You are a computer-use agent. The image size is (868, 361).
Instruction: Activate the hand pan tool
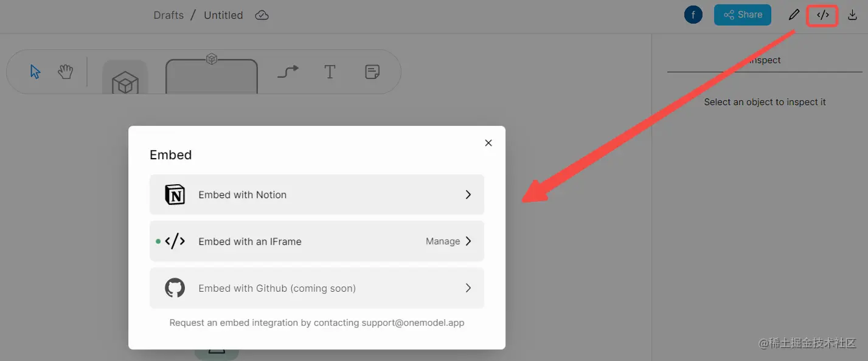click(65, 72)
